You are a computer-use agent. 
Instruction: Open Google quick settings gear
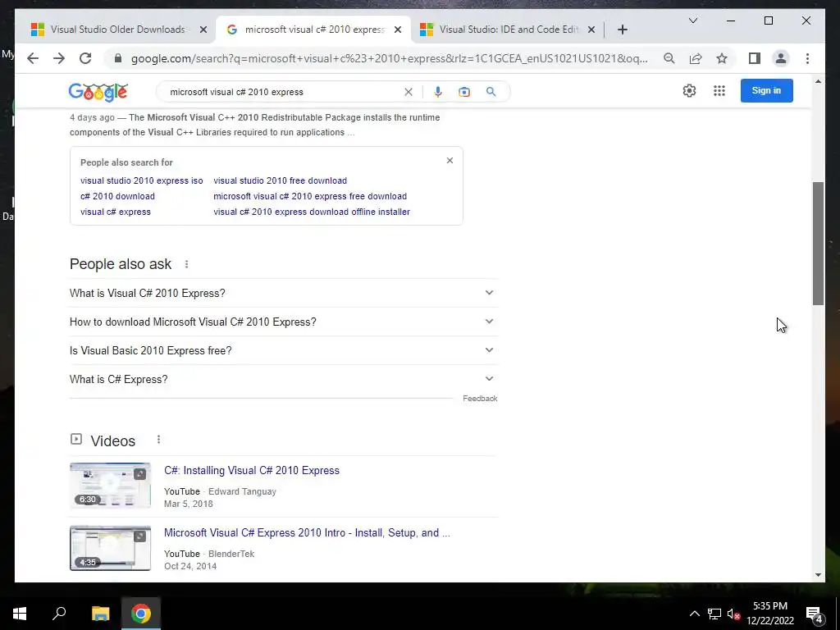coord(689,90)
